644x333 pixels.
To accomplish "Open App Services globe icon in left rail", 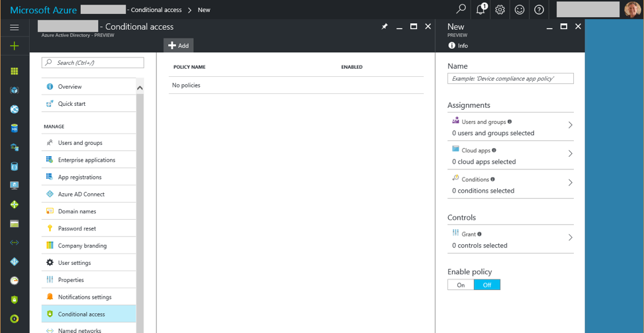I will pyautogui.click(x=15, y=109).
